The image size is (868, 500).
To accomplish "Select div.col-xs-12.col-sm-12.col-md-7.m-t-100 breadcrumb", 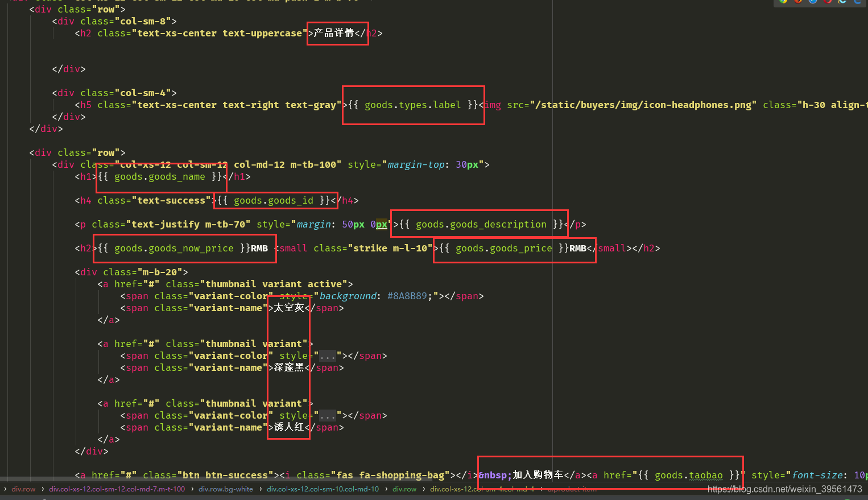I will (x=117, y=489).
